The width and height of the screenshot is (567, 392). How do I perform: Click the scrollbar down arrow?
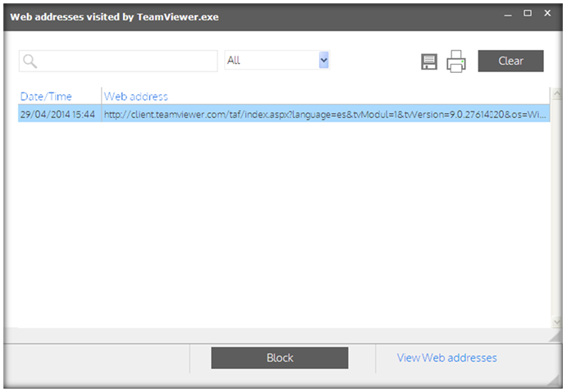click(x=556, y=321)
